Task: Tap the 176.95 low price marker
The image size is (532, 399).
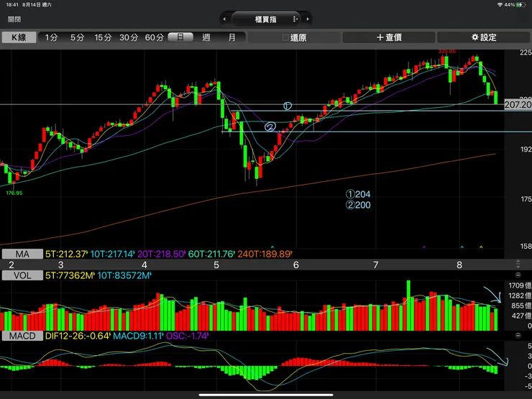Action: (x=14, y=193)
